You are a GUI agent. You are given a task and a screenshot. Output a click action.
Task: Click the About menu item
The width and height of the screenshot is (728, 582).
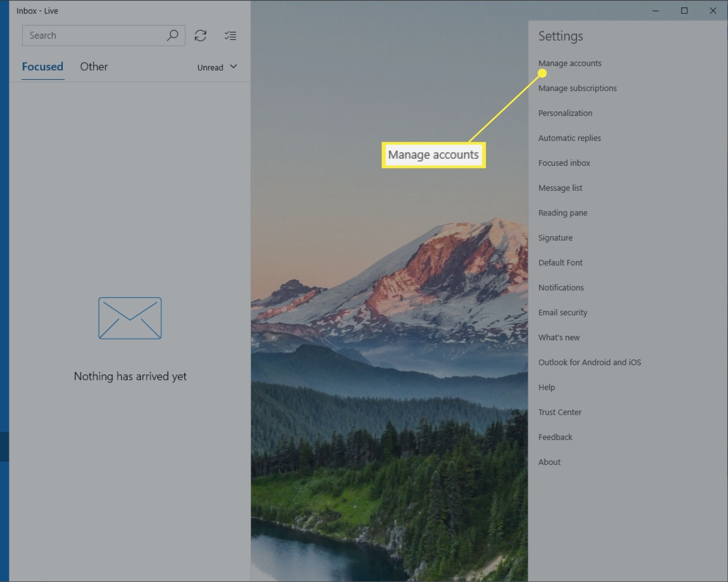click(549, 462)
